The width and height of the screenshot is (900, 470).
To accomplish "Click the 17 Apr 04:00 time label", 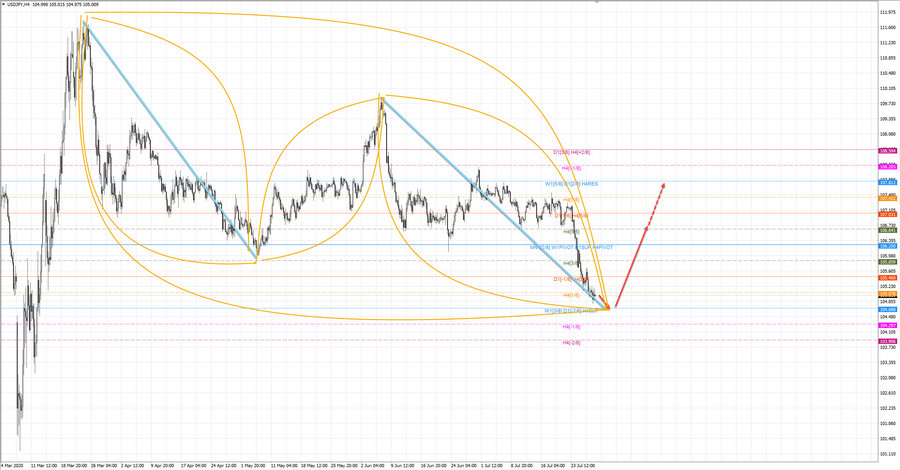I will pyautogui.click(x=193, y=466).
